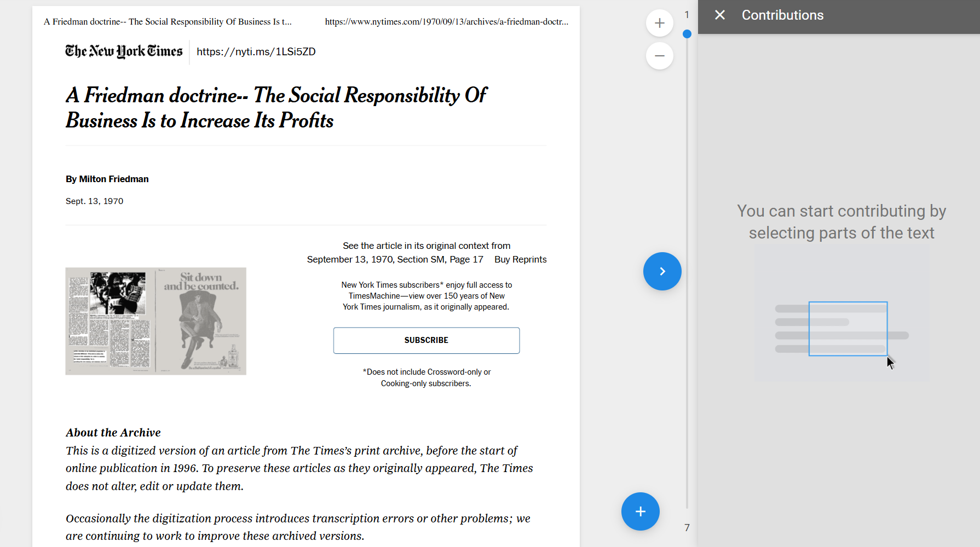Click the Contributions panel title
The image size is (980, 547).
click(783, 15)
